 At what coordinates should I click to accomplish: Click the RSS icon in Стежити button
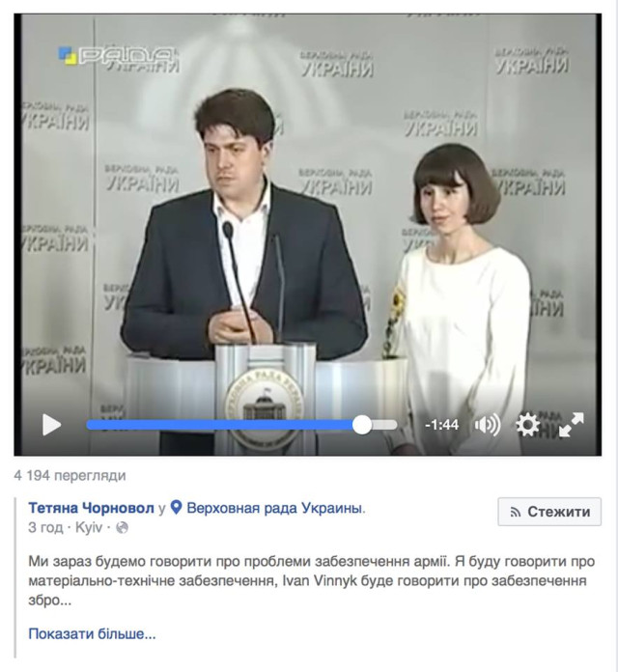pyautogui.click(x=516, y=512)
